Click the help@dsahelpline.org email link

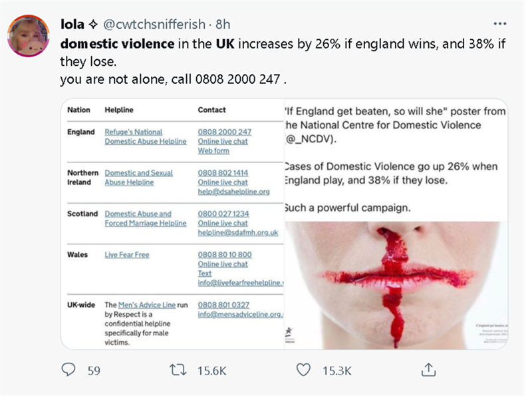(233, 192)
